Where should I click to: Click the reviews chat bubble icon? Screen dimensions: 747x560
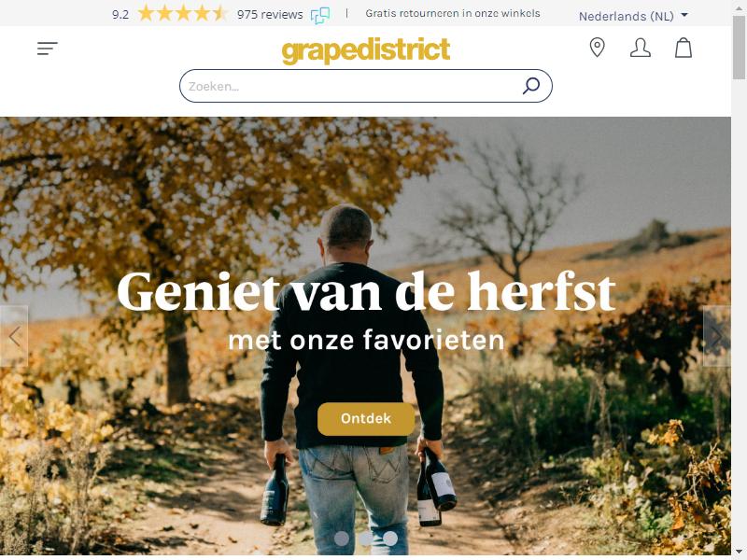pos(320,15)
